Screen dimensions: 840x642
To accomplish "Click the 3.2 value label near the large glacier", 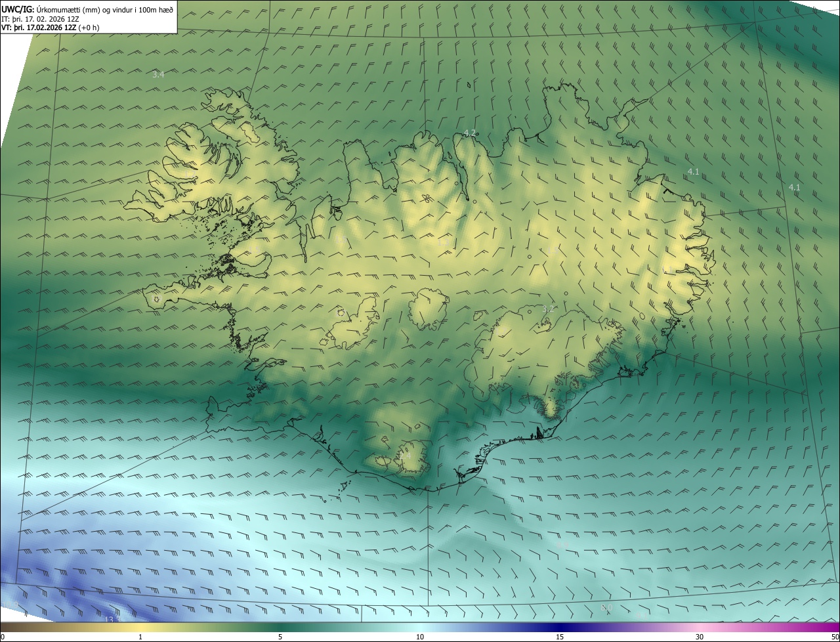I will 549,309.
